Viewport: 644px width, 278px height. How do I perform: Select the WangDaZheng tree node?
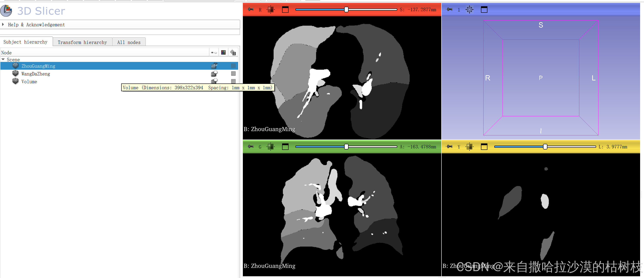click(x=36, y=74)
